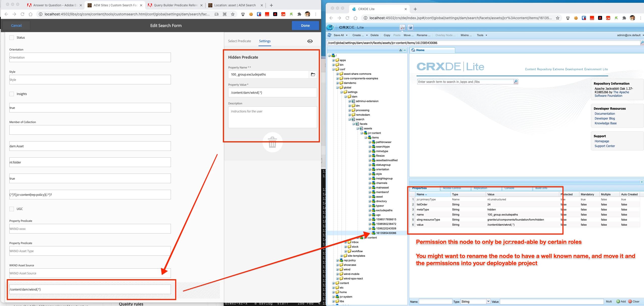Tick the UGC checkbox
Image resolution: width=644 pixels, height=306 pixels.
point(12,209)
